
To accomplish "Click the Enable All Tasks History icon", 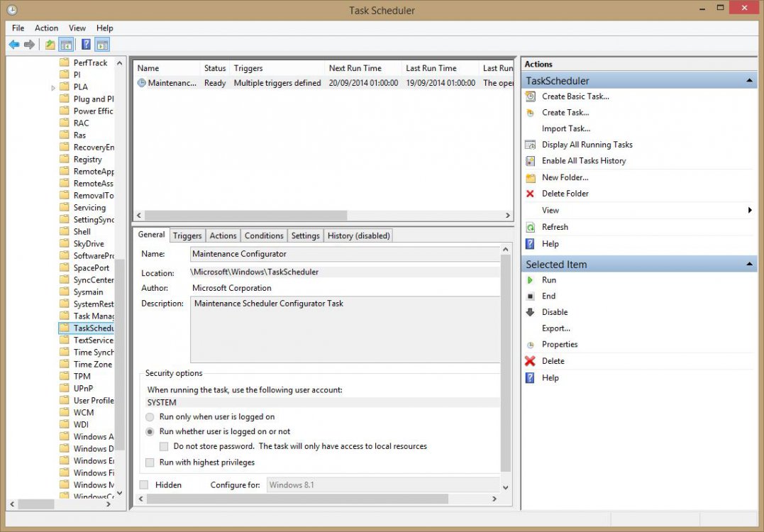I will pyautogui.click(x=531, y=161).
